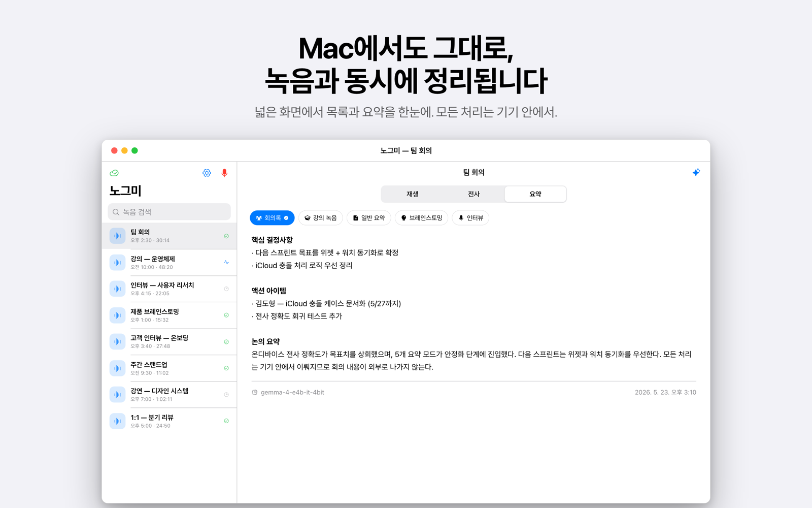Click the iCloud sync status icon

tap(114, 173)
